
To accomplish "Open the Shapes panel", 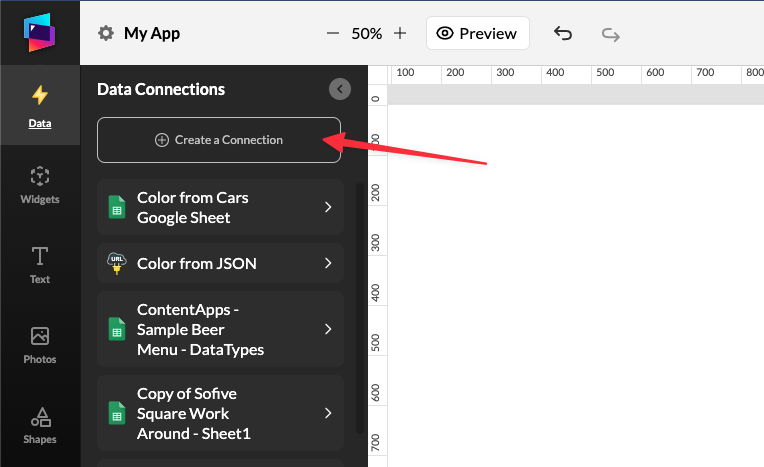I will (40, 425).
